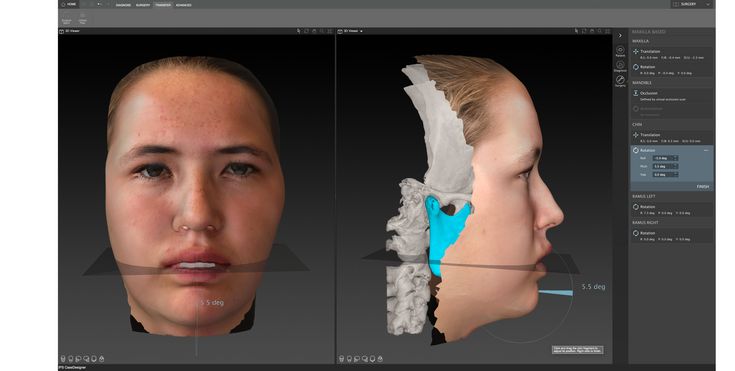Open the Surgery sidebar icon

[x=620, y=81]
